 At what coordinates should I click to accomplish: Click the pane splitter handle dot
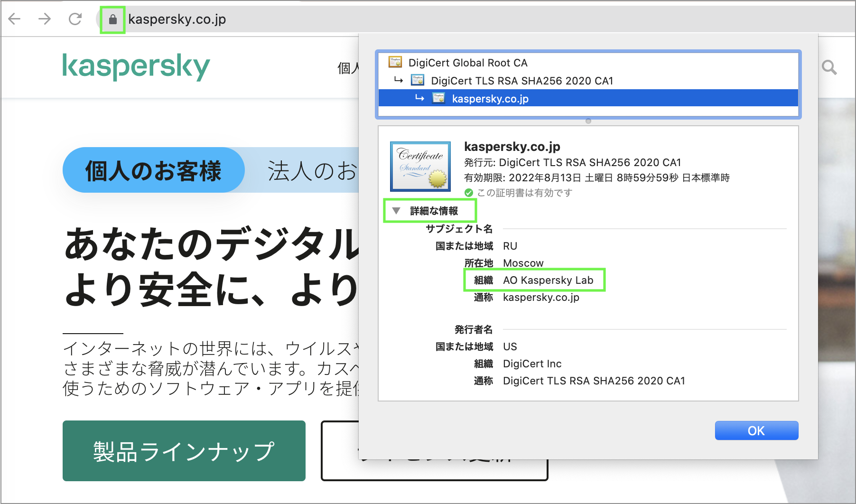[x=588, y=121]
